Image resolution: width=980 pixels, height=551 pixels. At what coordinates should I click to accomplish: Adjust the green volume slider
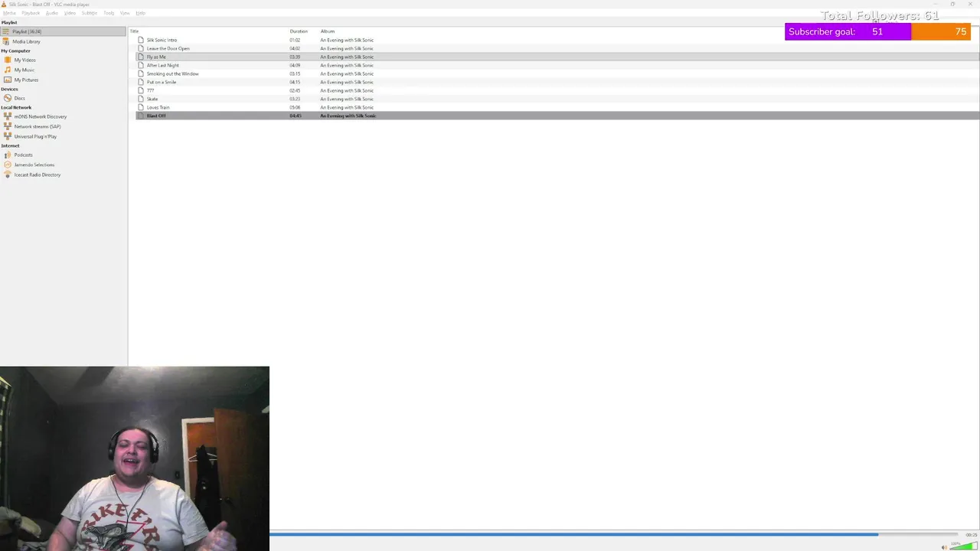click(x=963, y=546)
